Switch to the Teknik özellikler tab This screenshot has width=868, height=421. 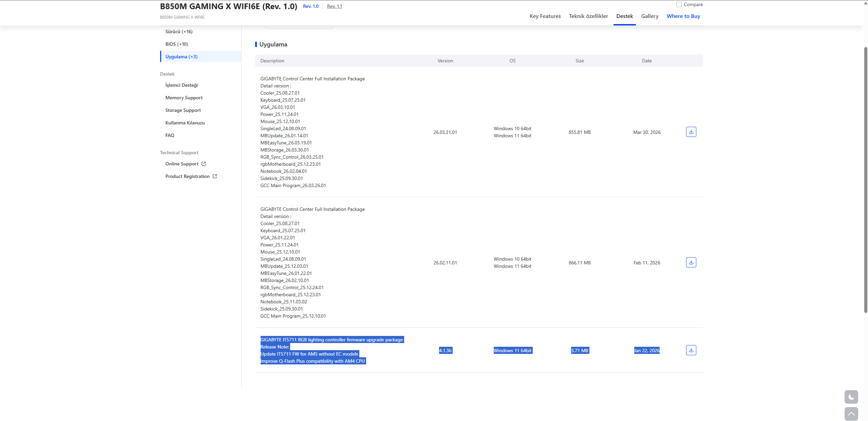588,16
